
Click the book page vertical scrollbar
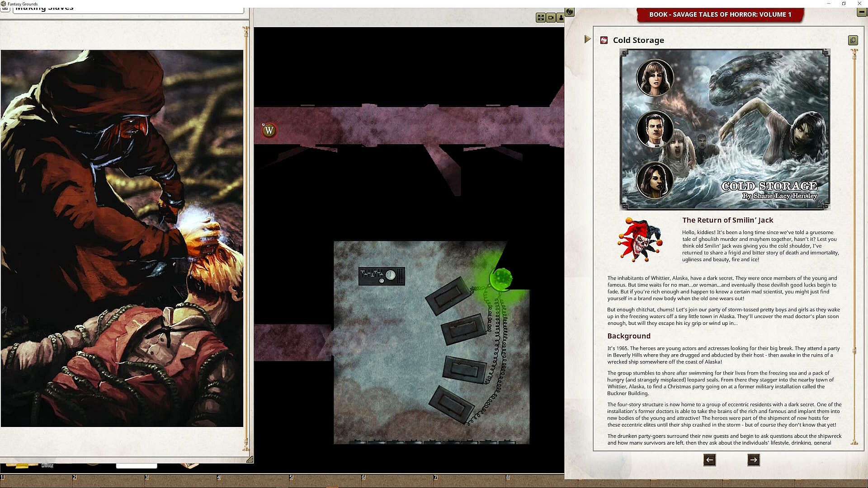[854, 246]
